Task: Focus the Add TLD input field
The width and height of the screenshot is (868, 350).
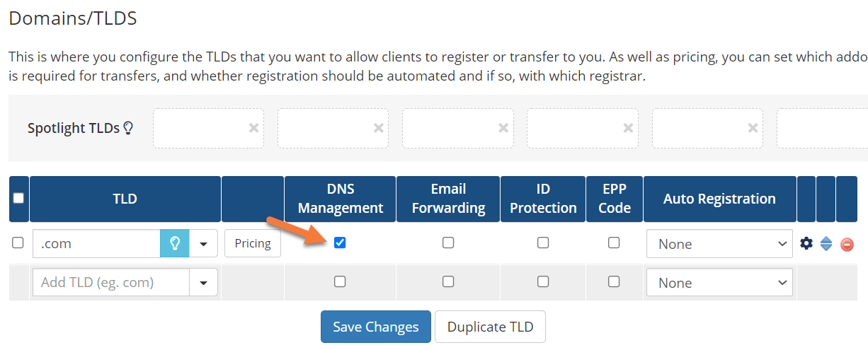Action: click(110, 283)
